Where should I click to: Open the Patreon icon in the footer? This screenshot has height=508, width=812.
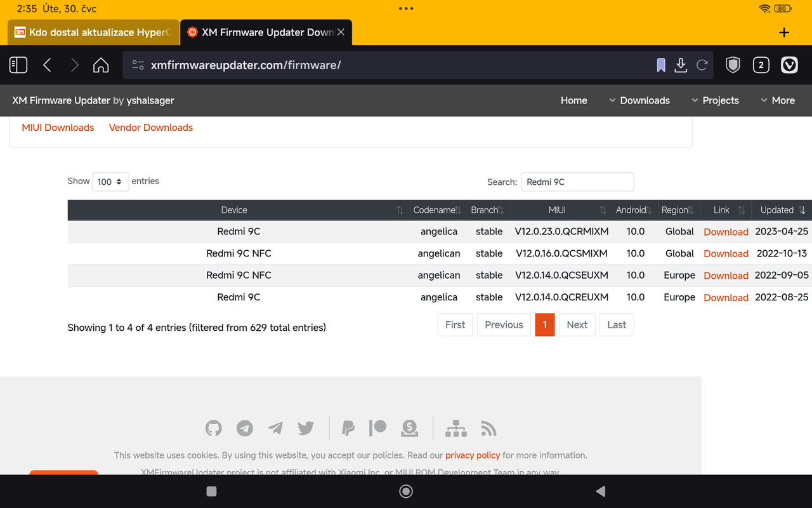coord(378,428)
